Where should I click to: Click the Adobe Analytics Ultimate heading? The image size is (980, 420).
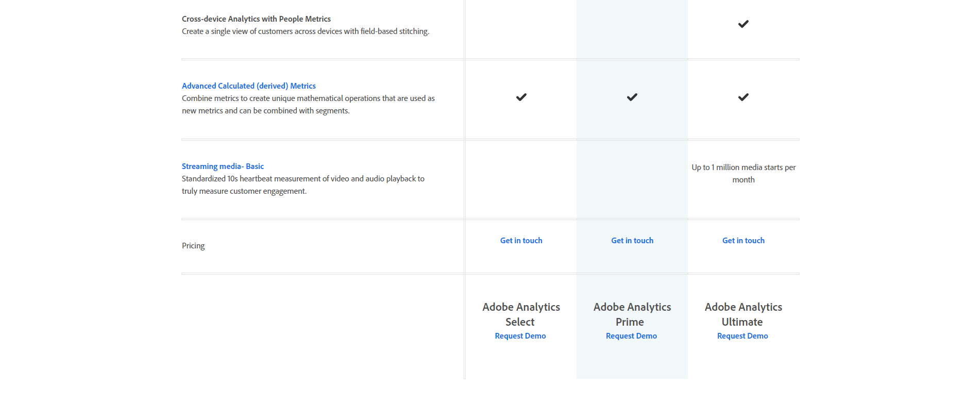click(x=743, y=314)
